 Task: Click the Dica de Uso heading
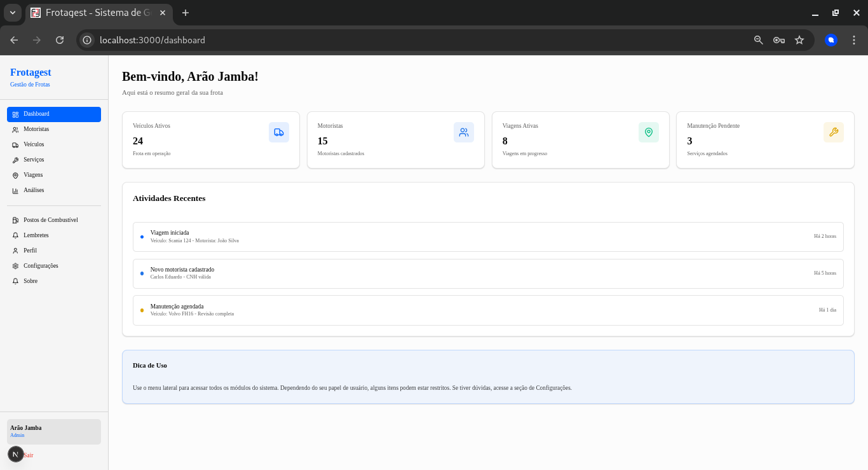click(x=150, y=366)
